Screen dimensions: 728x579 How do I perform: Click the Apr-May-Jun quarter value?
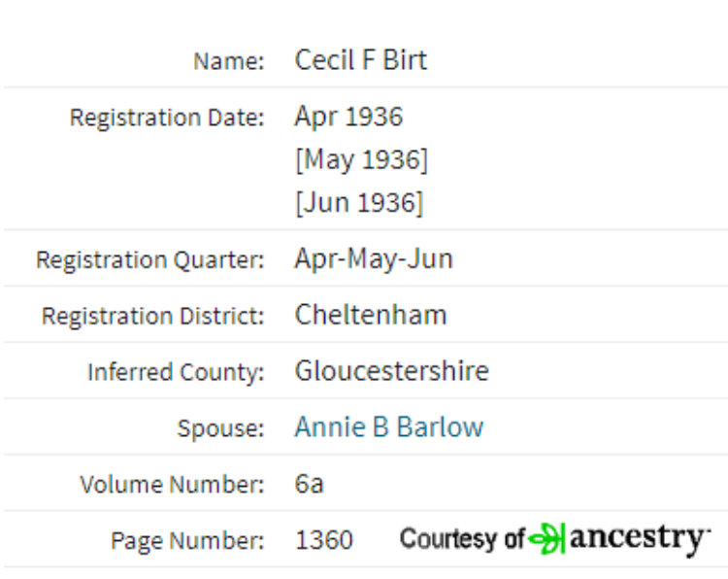tap(374, 258)
